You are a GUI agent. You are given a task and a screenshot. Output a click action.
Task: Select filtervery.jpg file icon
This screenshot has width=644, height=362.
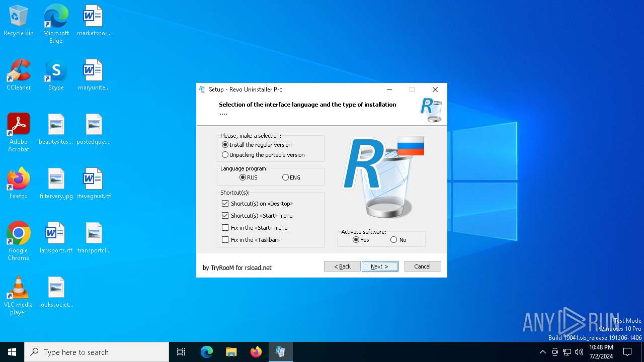(56, 184)
